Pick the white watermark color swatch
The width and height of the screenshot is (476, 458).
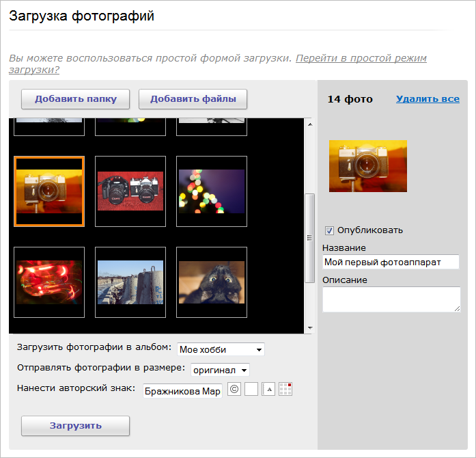coord(251,390)
